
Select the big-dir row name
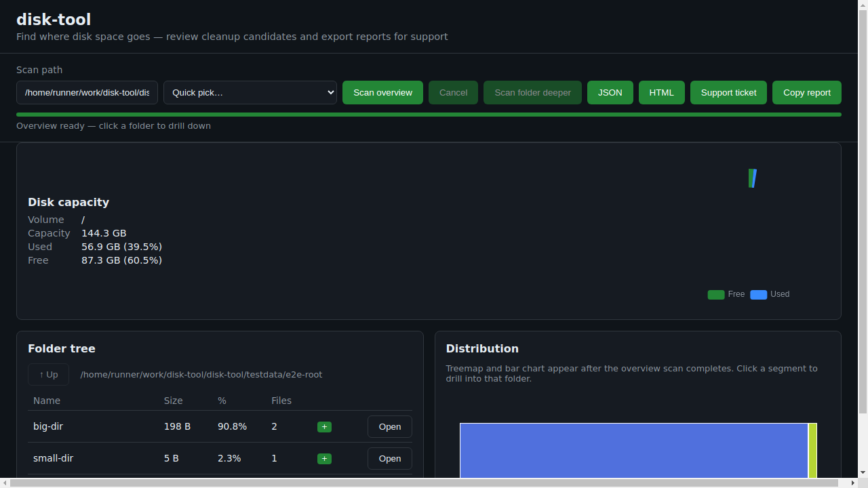(x=48, y=427)
